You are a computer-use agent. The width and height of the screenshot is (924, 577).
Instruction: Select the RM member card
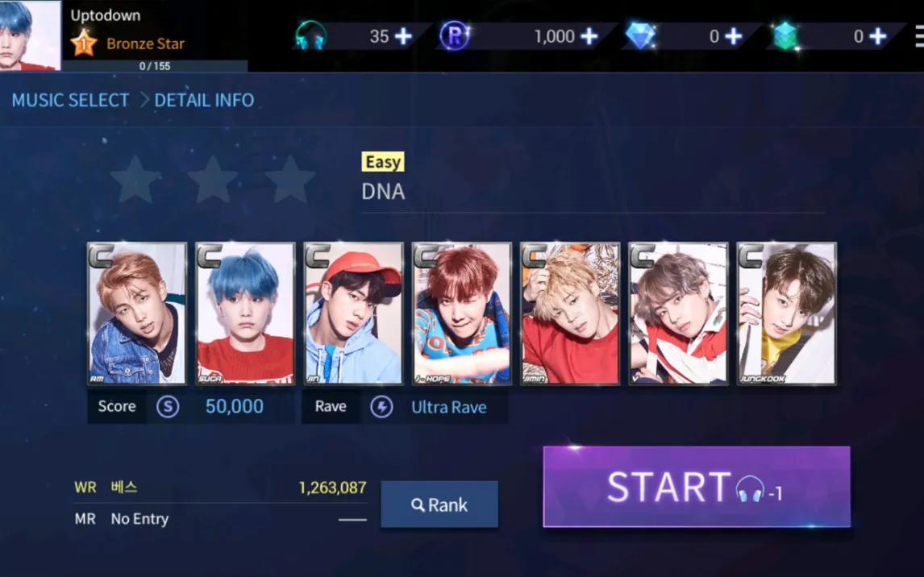click(x=137, y=313)
